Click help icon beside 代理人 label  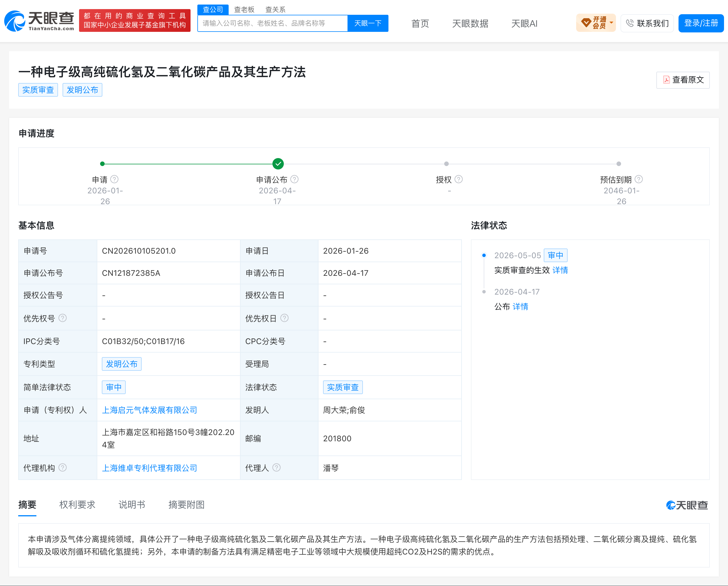276,467
